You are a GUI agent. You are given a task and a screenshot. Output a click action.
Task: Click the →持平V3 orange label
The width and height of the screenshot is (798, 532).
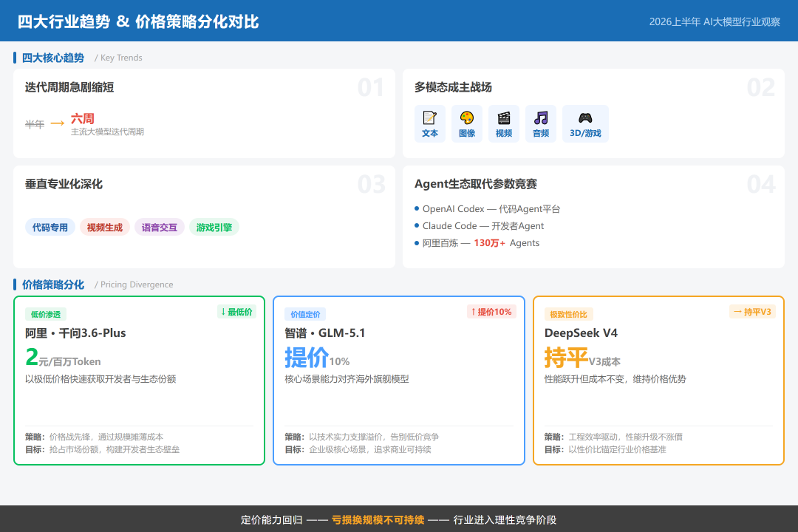[752, 312]
